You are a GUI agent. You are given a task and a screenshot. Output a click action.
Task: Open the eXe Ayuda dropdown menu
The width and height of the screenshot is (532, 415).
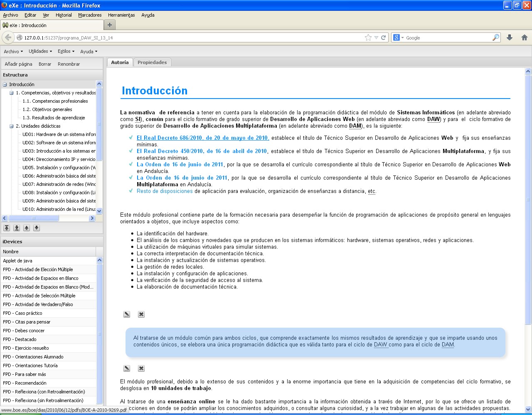[89, 52]
